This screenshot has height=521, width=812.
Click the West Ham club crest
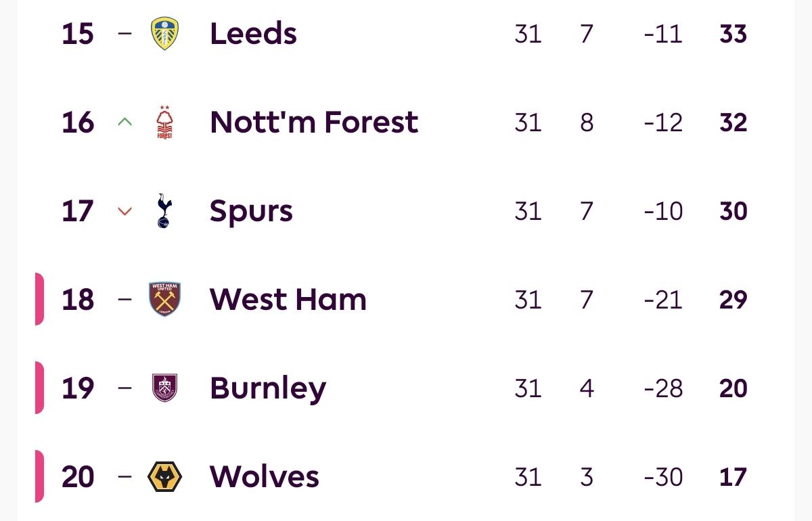click(x=164, y=300)
